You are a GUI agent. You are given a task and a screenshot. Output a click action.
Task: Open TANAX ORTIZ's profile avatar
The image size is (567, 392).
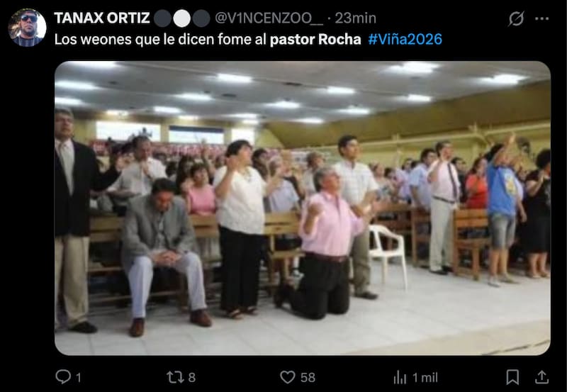click(x=27, y=28)
